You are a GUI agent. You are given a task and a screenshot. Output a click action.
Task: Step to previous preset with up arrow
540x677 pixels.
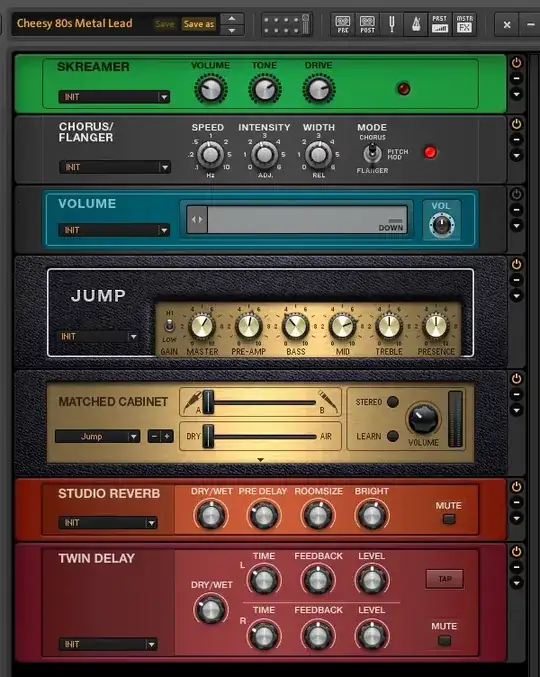tap(232, 19)
